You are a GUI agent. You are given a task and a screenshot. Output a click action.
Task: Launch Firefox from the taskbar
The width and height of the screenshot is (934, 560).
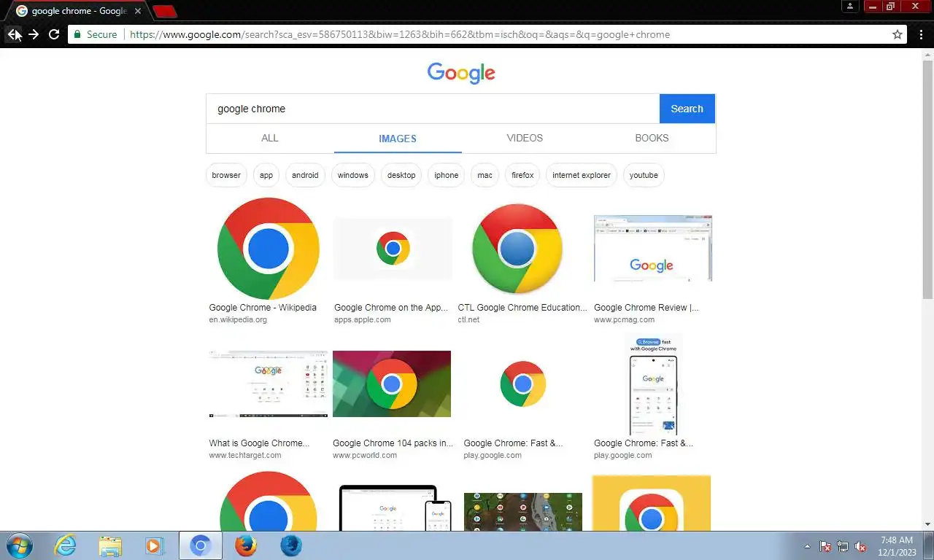246,545
